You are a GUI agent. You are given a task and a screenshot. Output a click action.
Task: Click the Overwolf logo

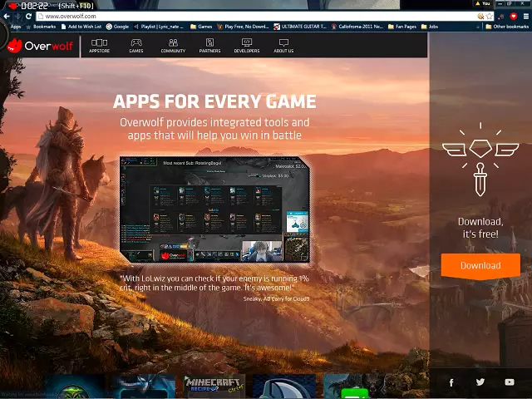click(x=40, y=46)
